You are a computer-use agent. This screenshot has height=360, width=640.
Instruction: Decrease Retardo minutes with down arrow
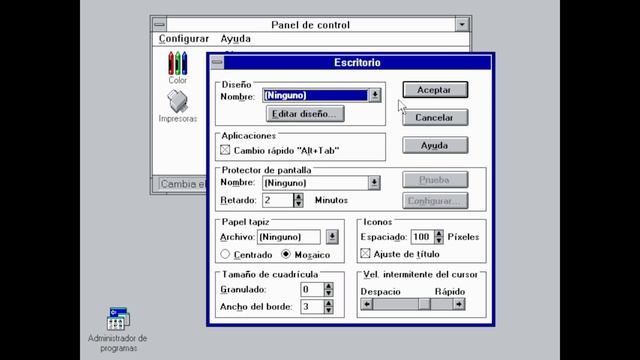point(298,204)
